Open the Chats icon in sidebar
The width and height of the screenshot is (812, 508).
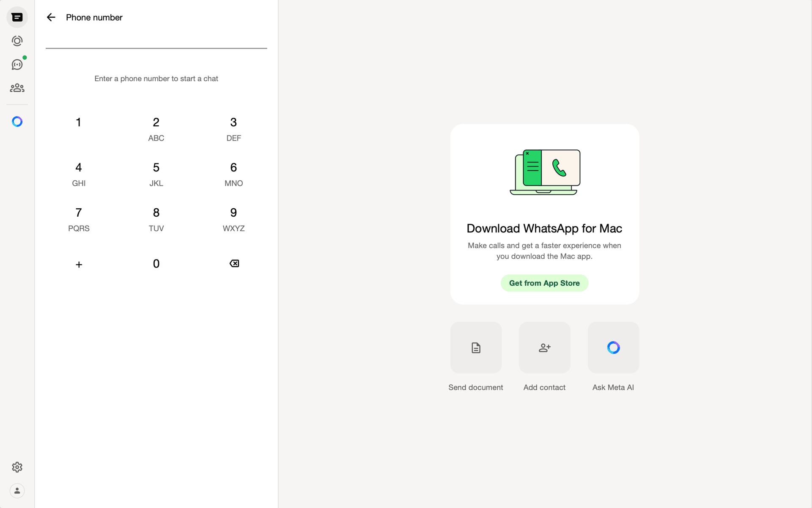(x=17, y=17)
